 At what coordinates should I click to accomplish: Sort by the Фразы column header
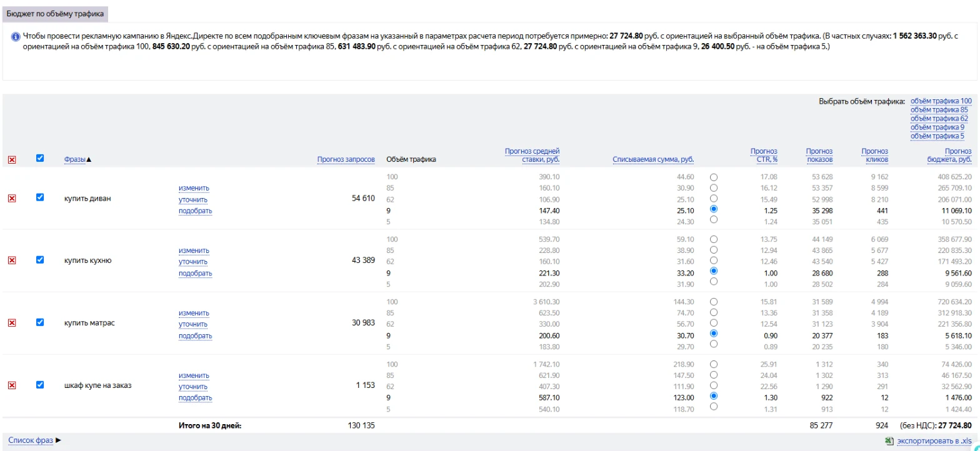[75, 160]
